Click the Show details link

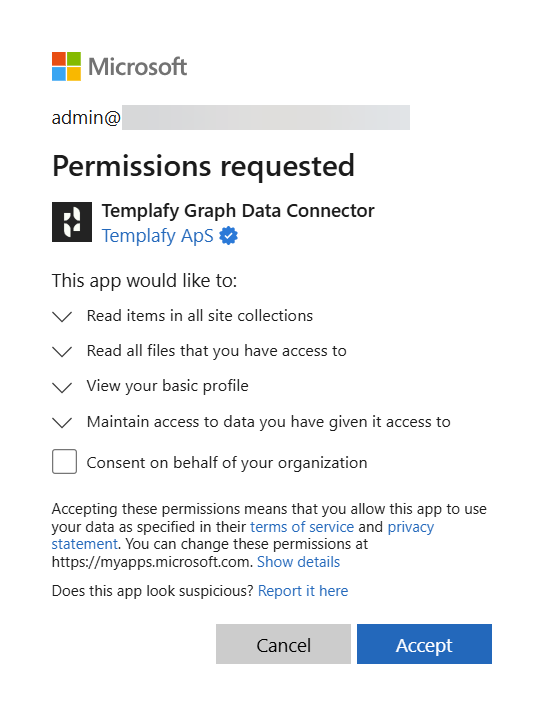(x=298, y=562)
